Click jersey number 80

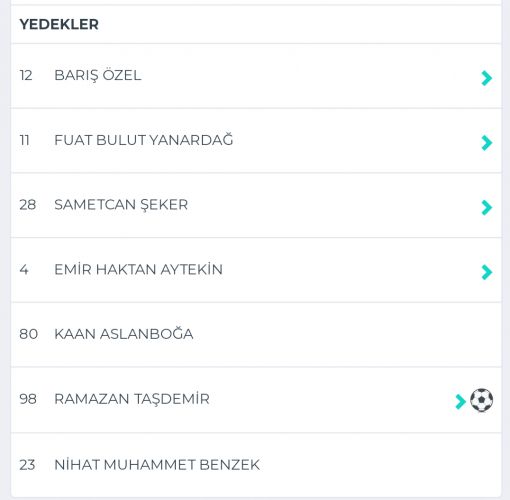(x=28, y=334)
